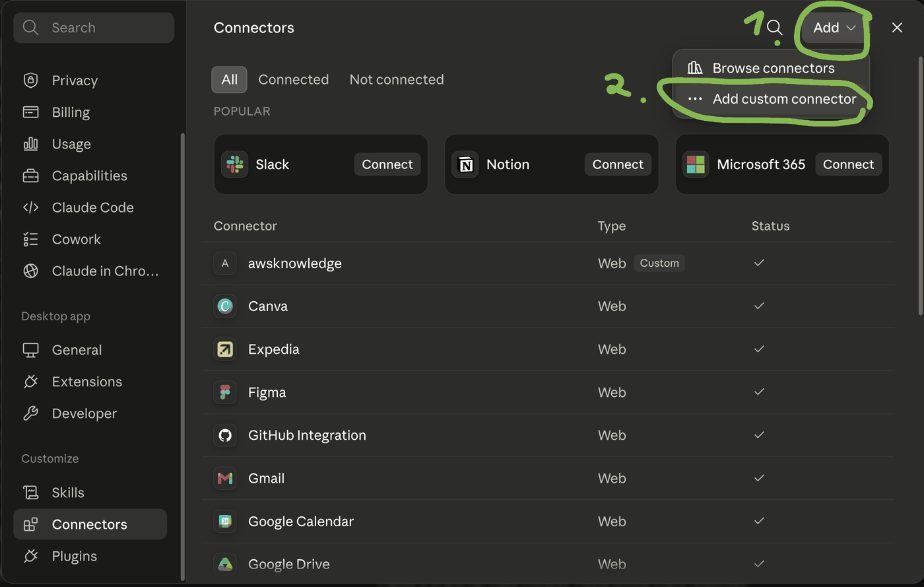Image resolution: width=924 pixels, height=587 pixels.
Task: Click the settings sidebar scrollbar
Action: coord(182,357)
